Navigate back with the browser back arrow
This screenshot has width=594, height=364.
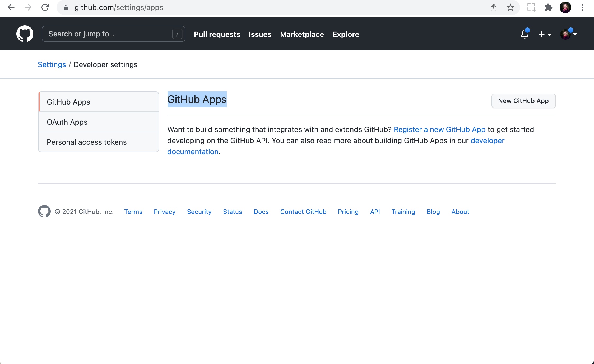[11, 7]
